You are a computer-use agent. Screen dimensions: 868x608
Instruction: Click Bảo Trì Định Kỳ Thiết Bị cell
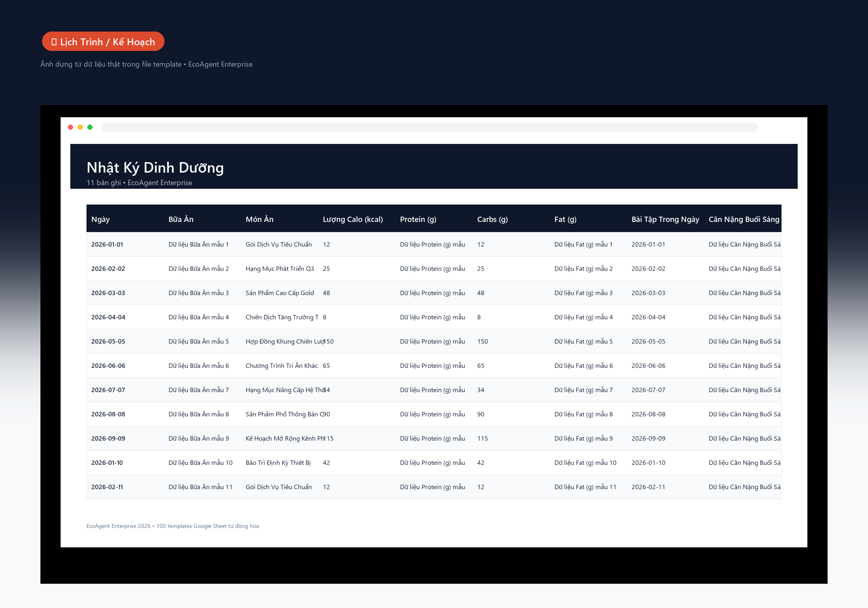click(278, 463)
